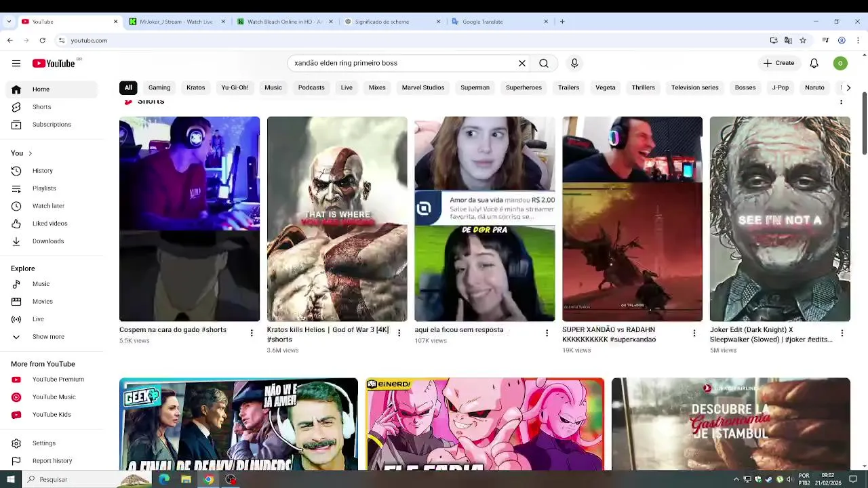Click the Create button
Viewport: 868px width, 488px height.
[x=778, y=63]
